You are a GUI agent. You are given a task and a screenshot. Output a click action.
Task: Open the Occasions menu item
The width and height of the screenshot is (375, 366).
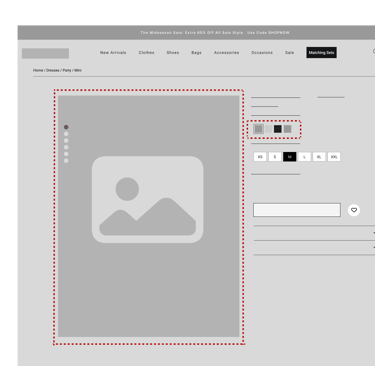[x=262, y=53]
